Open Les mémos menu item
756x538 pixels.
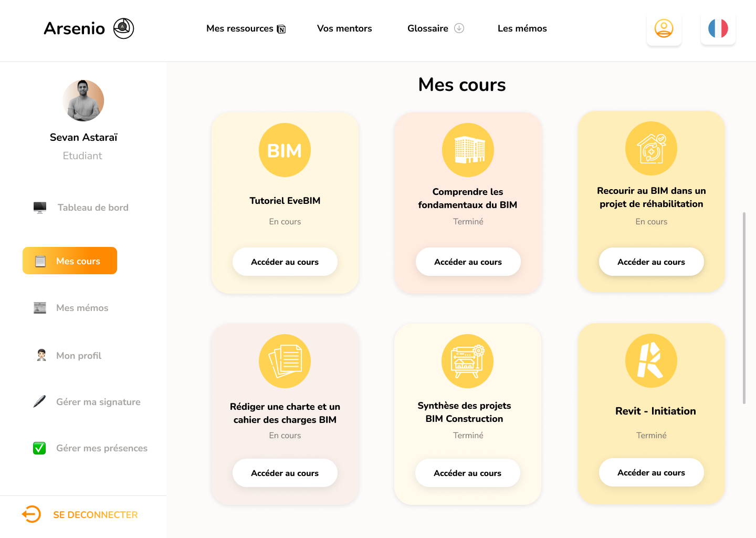(522, 28)
